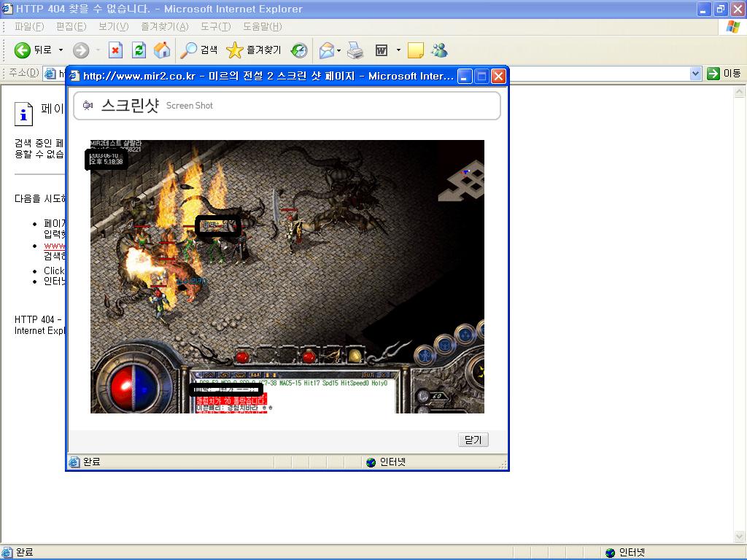Go to the Home page icon
The image size is (747, 560).
coord(162,50)
